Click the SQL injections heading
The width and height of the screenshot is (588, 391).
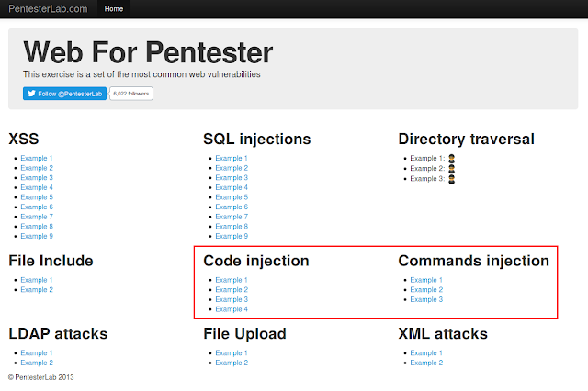point(257,139)
